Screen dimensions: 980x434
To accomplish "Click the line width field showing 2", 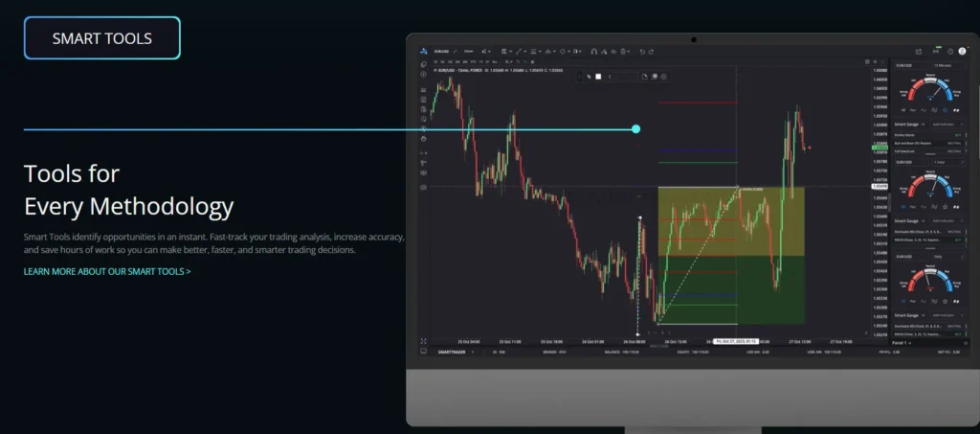I will [x=610, y=77].
